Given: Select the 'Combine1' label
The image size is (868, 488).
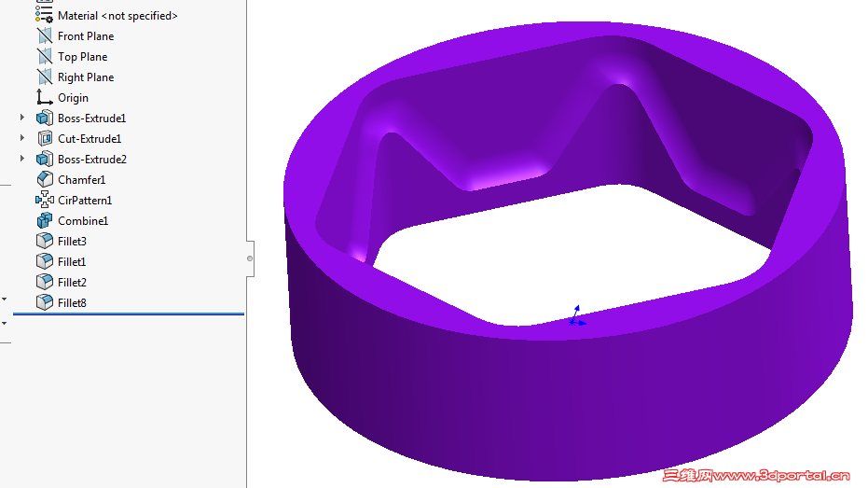Looking at the screenshot, I should pyautogui.click(x=83, y=220).
